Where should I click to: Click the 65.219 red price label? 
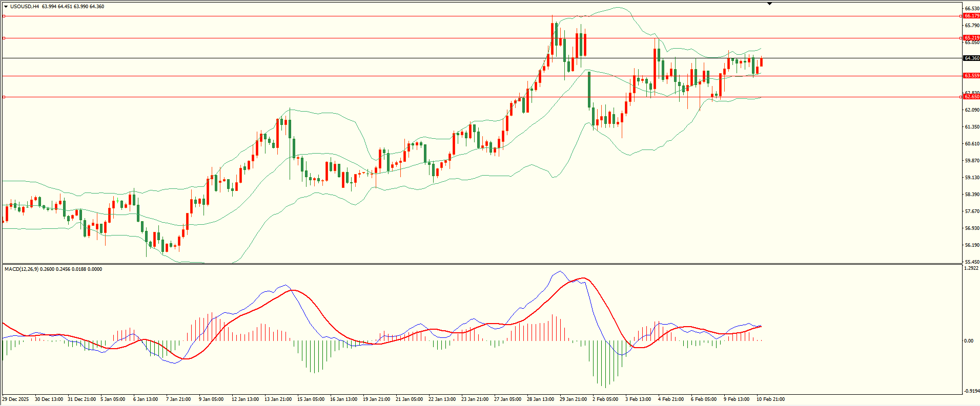(x=971, y=38)
